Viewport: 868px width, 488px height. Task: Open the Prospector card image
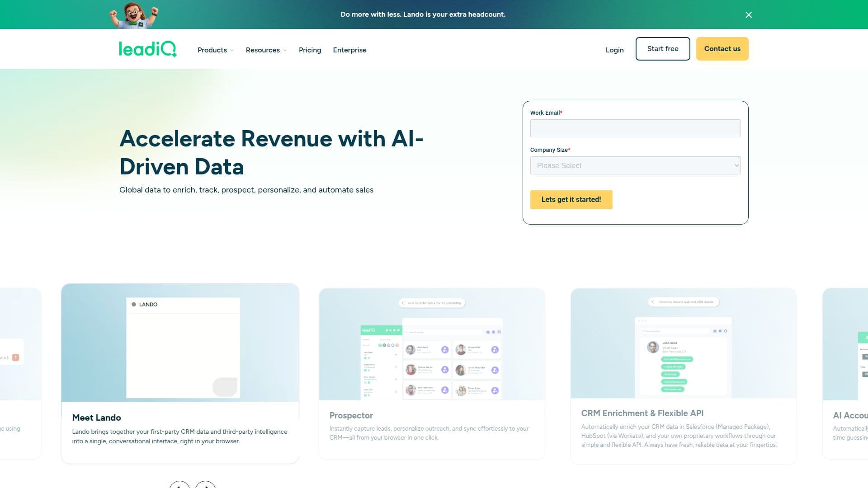(432, 344)
